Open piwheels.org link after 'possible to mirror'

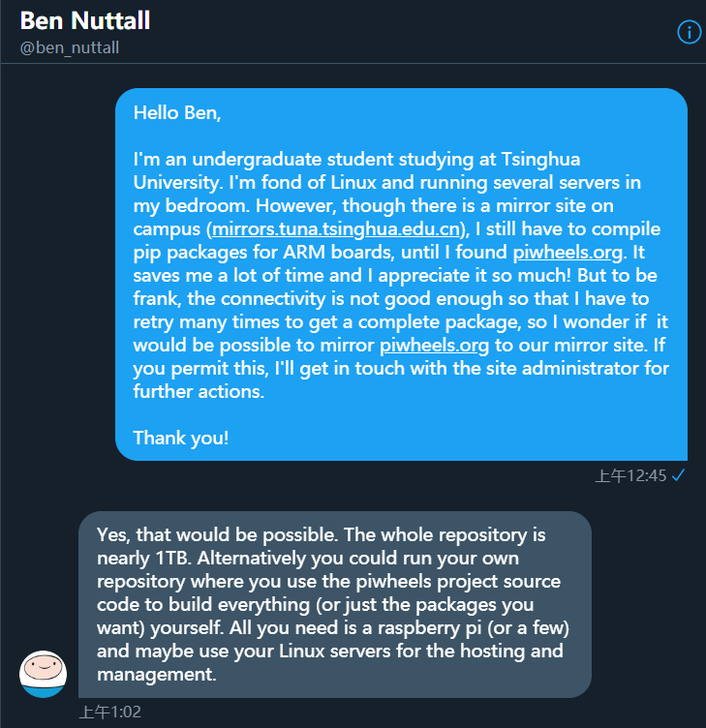[434, 345]
